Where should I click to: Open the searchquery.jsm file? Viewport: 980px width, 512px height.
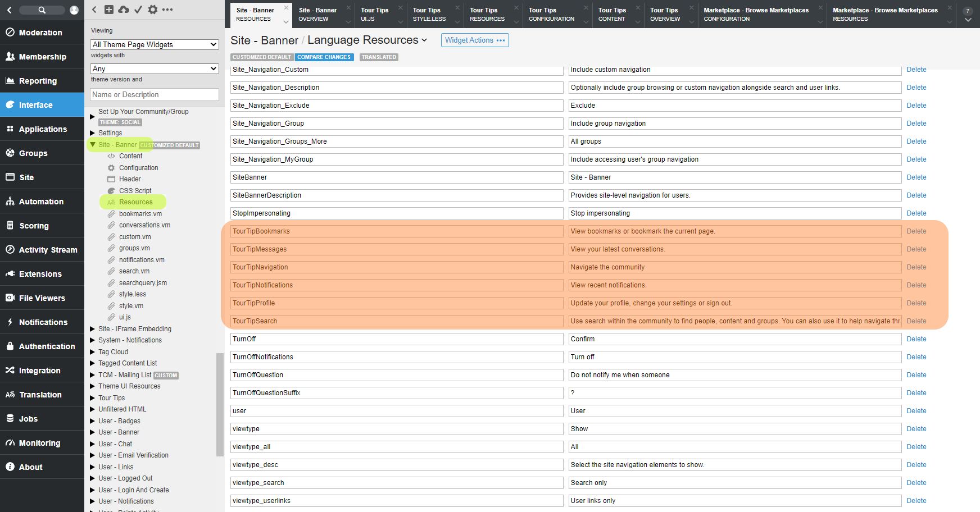143,283
